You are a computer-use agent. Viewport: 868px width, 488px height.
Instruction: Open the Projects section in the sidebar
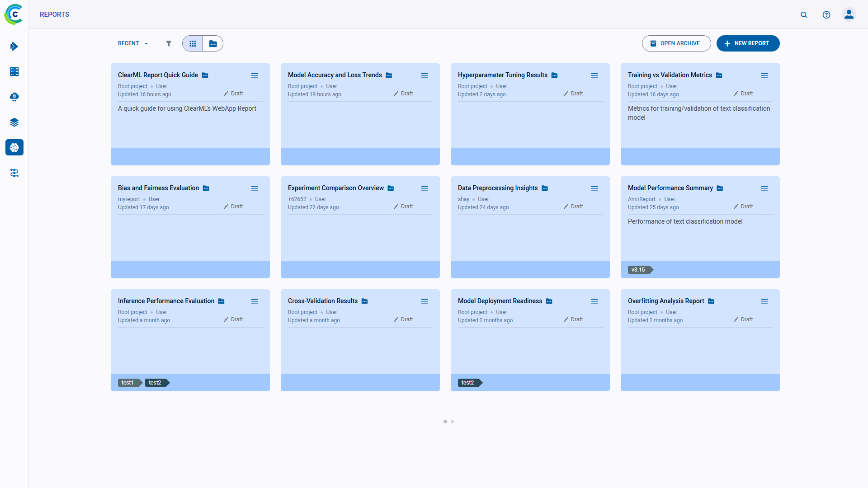[x=14, y=47]
